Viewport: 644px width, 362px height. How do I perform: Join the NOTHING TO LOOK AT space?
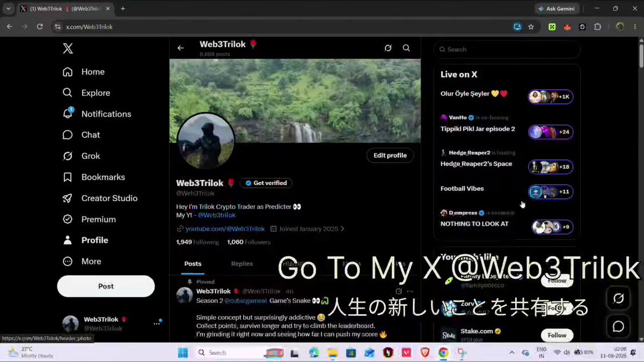point(552,227)
